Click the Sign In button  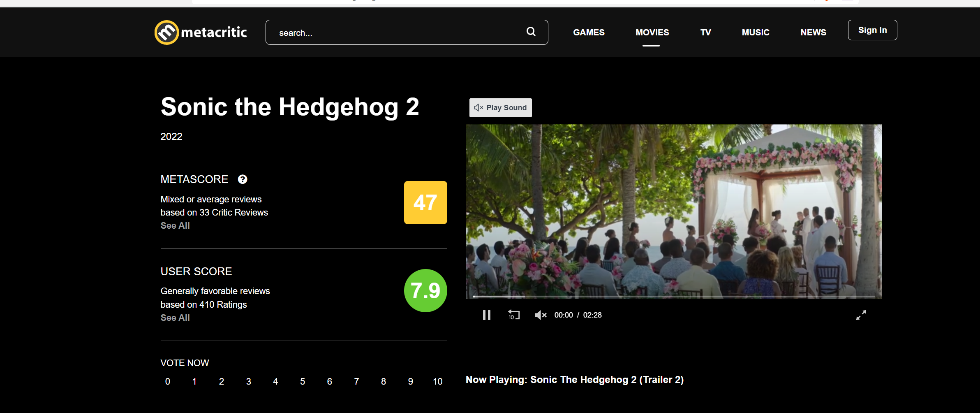tap(873, 30)
